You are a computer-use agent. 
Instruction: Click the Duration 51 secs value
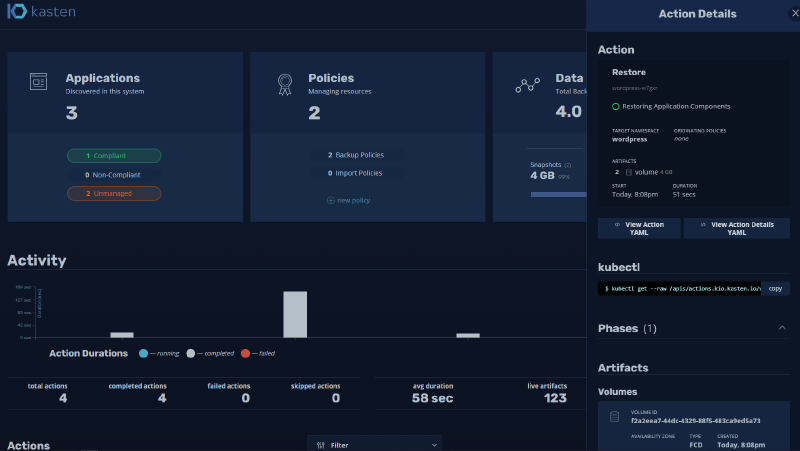(684, 194)
